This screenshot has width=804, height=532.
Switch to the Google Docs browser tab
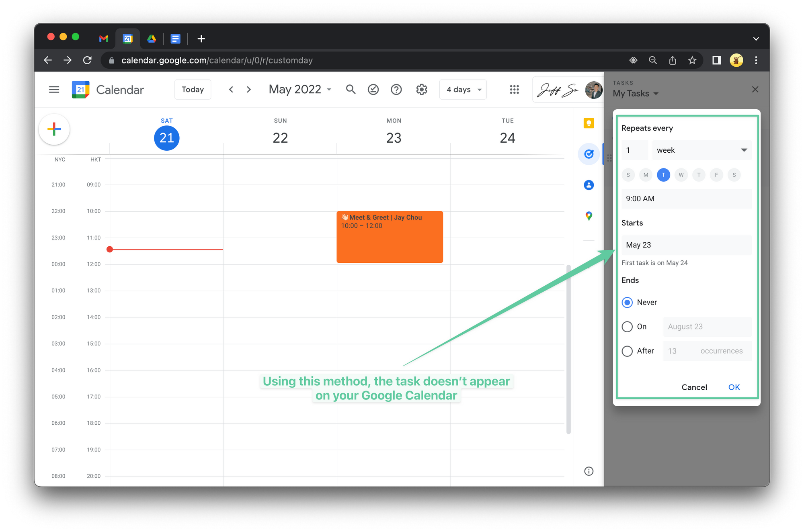(176, 39)
